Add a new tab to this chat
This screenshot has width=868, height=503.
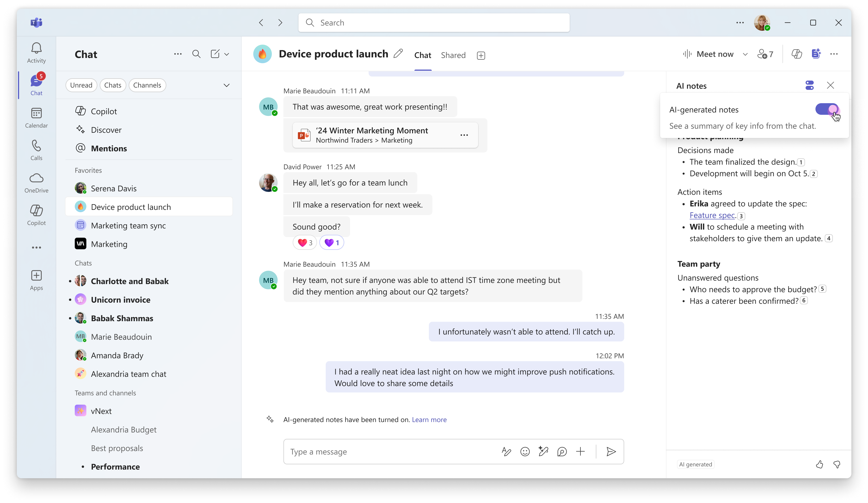[x=481, y=55]
